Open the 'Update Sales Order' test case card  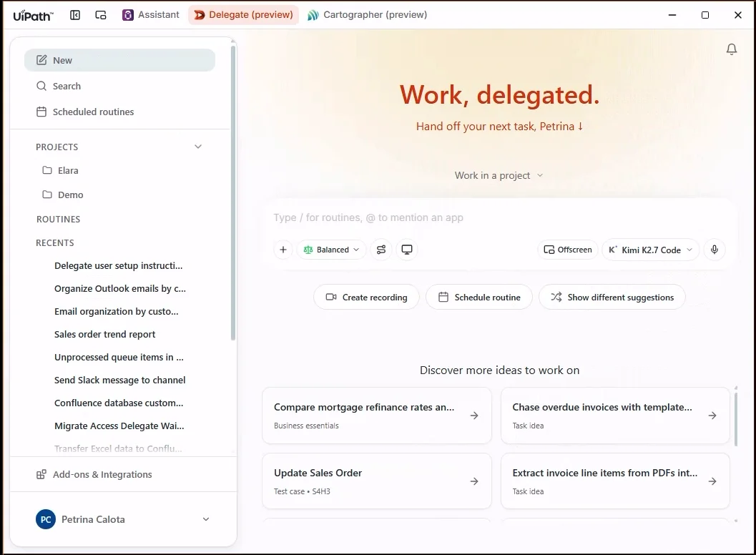click(x=377, y=481)
